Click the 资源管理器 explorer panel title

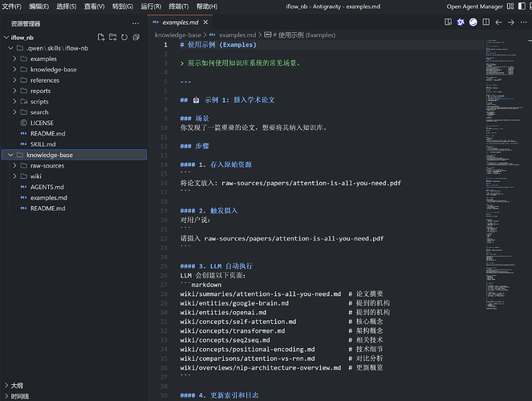tap(26, 23)
